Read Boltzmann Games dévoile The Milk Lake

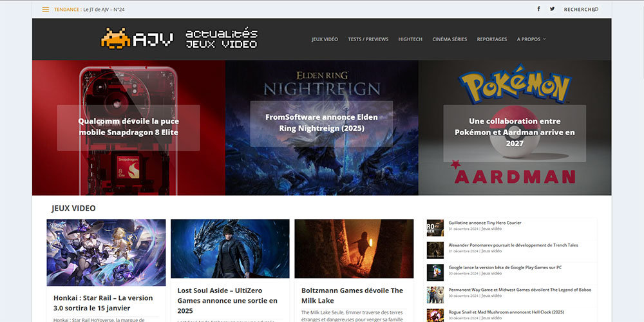[x=352, y=296]
